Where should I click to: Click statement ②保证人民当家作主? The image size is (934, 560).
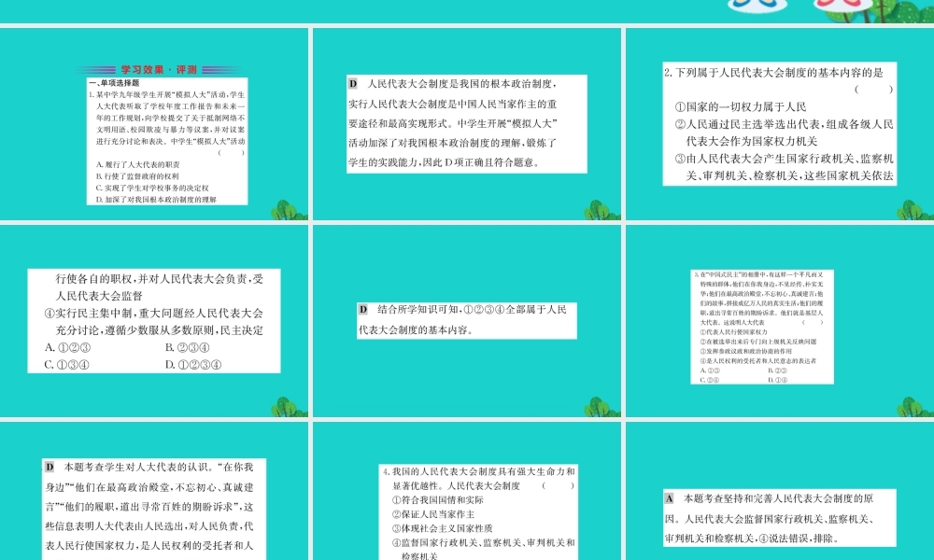click(433, 515)
